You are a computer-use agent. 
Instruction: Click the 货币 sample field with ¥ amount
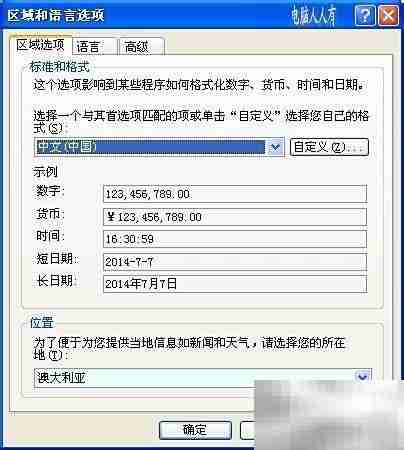tap(235, 217)
